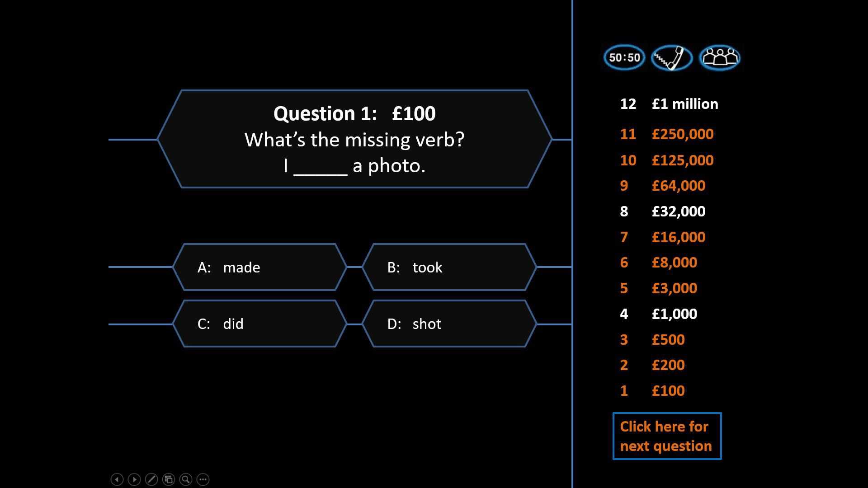Click the question number 1 label
This screenshot has height=488, width=868.
[x=625, y=390]
